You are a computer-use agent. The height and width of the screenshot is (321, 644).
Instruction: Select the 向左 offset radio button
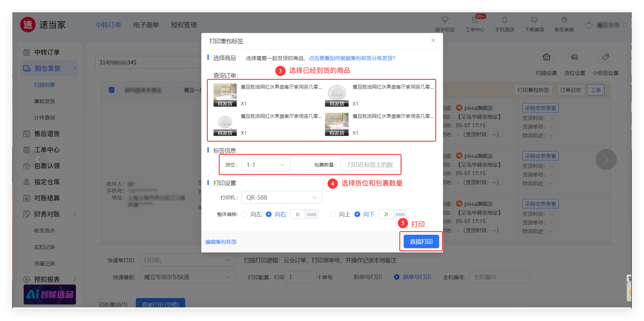(x=244, y=214)
